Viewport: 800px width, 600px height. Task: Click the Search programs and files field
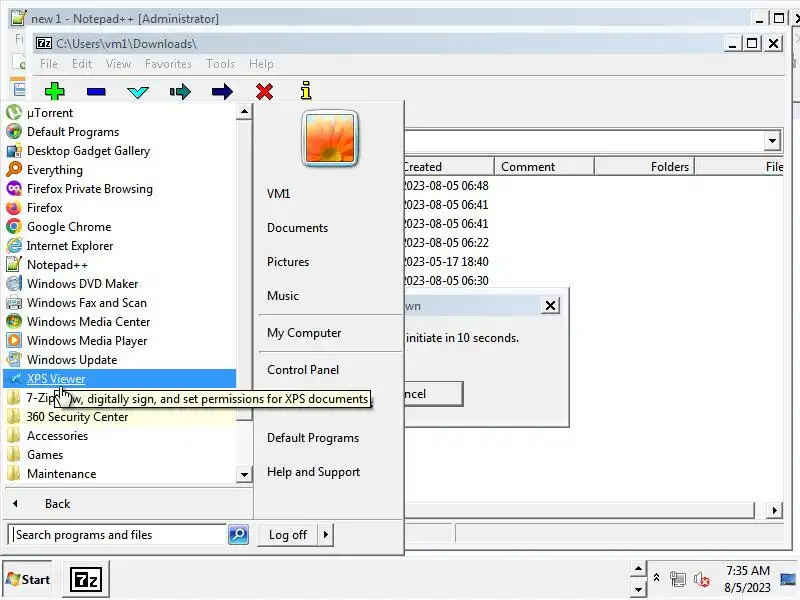(118, 534)
